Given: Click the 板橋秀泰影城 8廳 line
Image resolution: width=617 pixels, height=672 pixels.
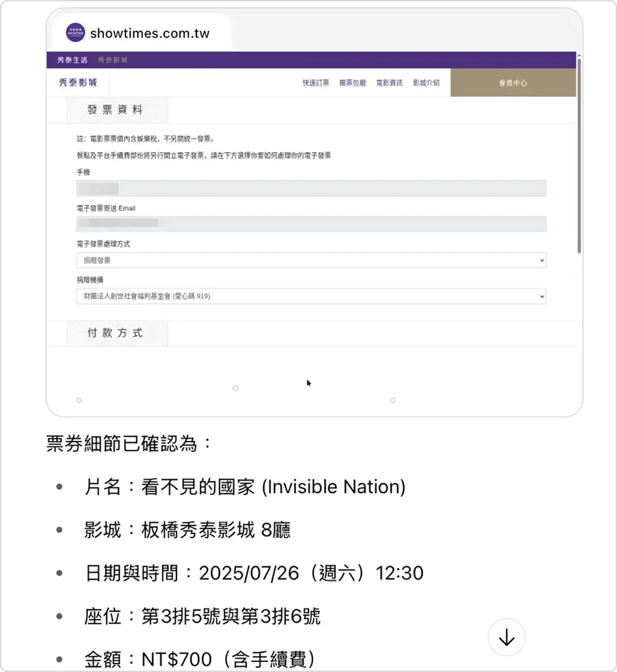Looking at the screenshot, I should [188, 530].
